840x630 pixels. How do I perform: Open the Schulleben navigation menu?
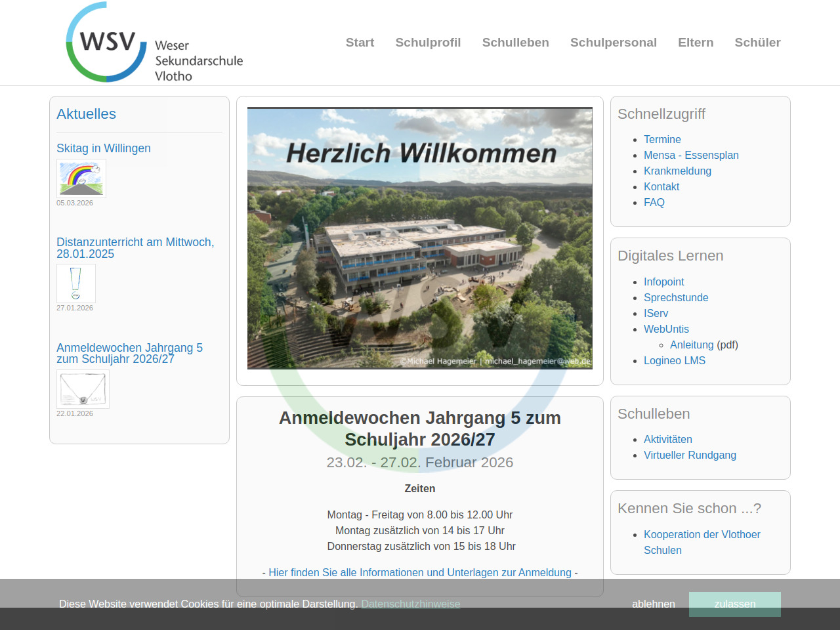coord(515,43)
